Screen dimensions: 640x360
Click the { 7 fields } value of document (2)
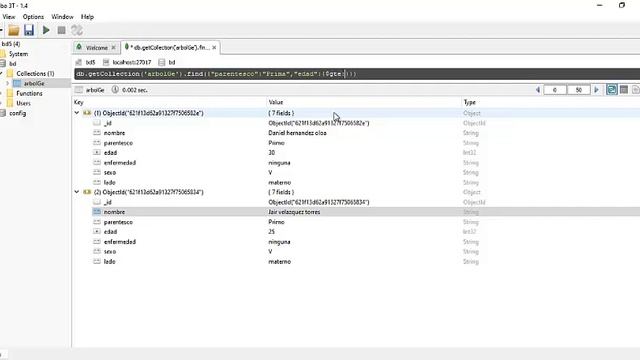click(x=281, y=192)
